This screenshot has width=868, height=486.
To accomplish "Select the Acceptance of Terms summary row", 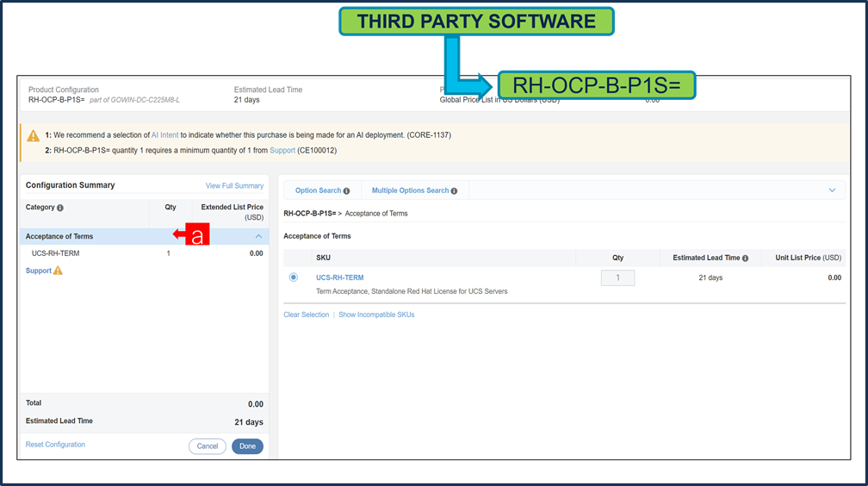I will (x=145, y=237).
